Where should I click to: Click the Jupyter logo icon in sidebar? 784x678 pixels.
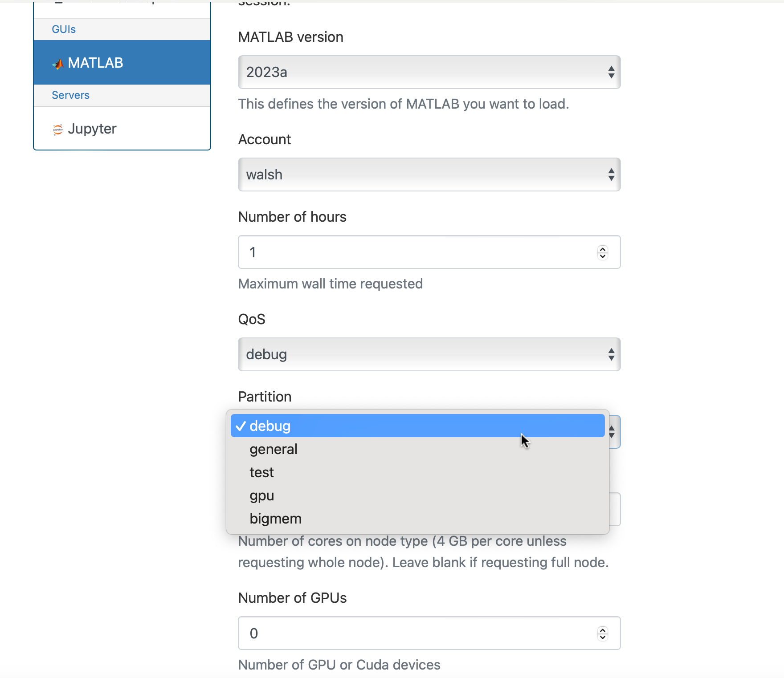(x=58, y=130)
